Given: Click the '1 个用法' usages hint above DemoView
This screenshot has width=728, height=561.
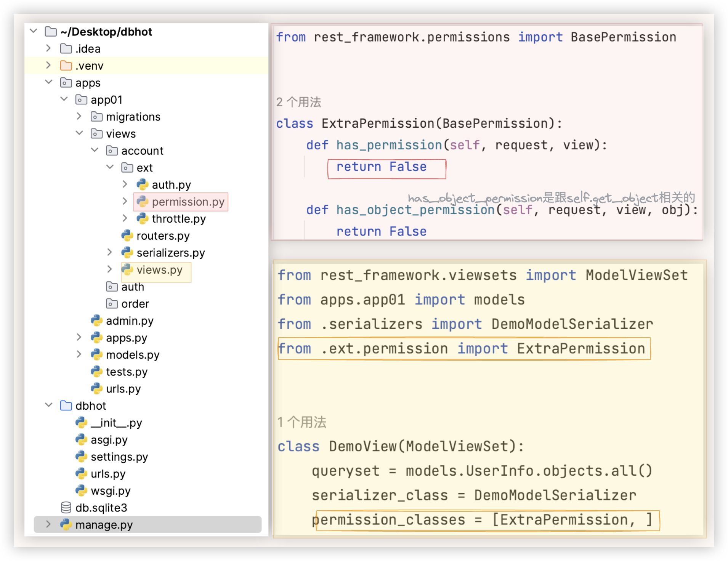Looking at the screenshot, I should (301, 422).
